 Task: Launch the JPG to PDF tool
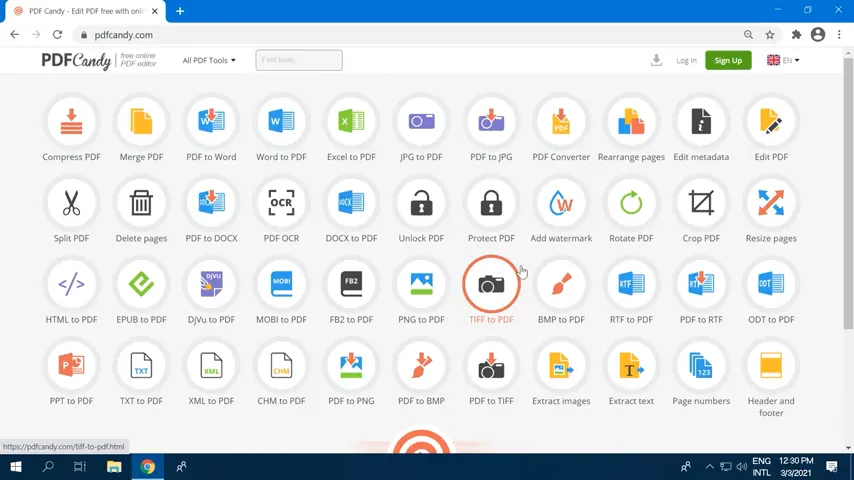[x=421, y=121]
